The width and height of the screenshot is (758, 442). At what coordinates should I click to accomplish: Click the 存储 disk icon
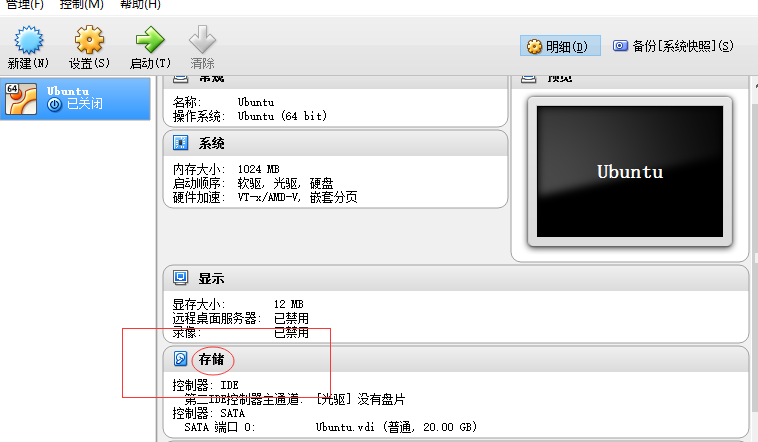click(180, 359)
